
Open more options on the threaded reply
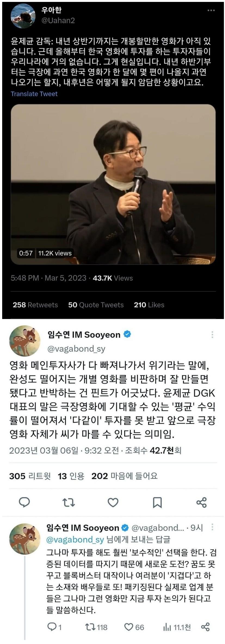click(212, 527)
